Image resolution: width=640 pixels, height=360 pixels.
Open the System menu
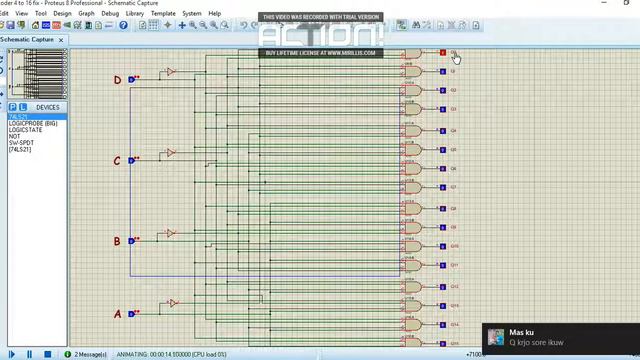[191, 13]
